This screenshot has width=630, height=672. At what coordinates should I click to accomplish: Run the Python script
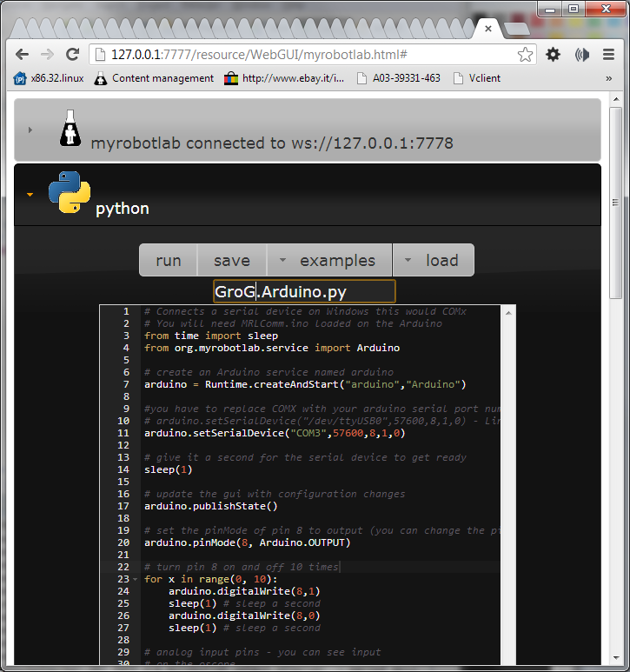click(169, 260)
